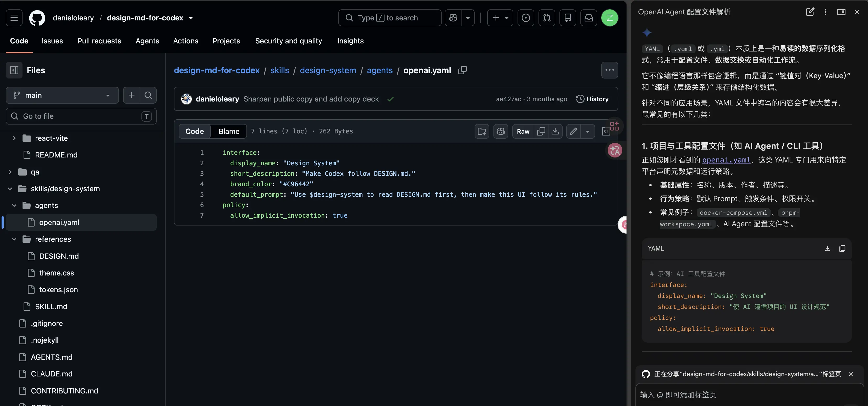The height and width of the screenshot is (406, 868).
Task: Focus the Type / to search box
Action: point(389,18)
